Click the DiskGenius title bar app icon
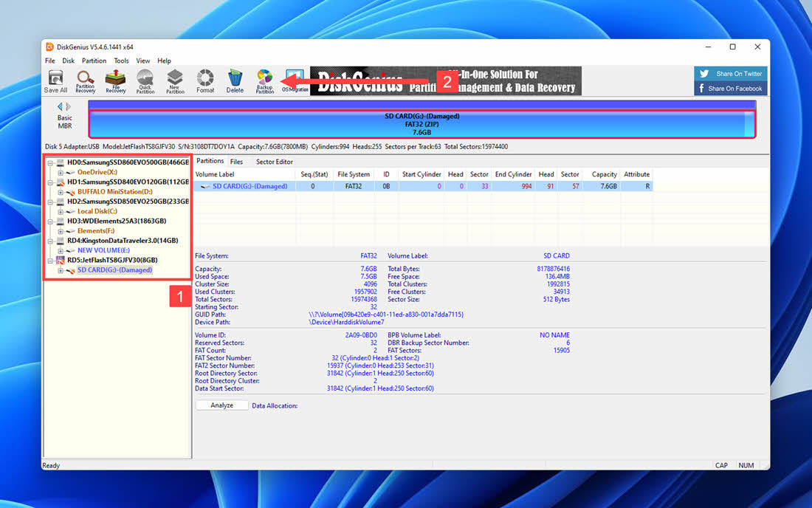 [49, 47]
